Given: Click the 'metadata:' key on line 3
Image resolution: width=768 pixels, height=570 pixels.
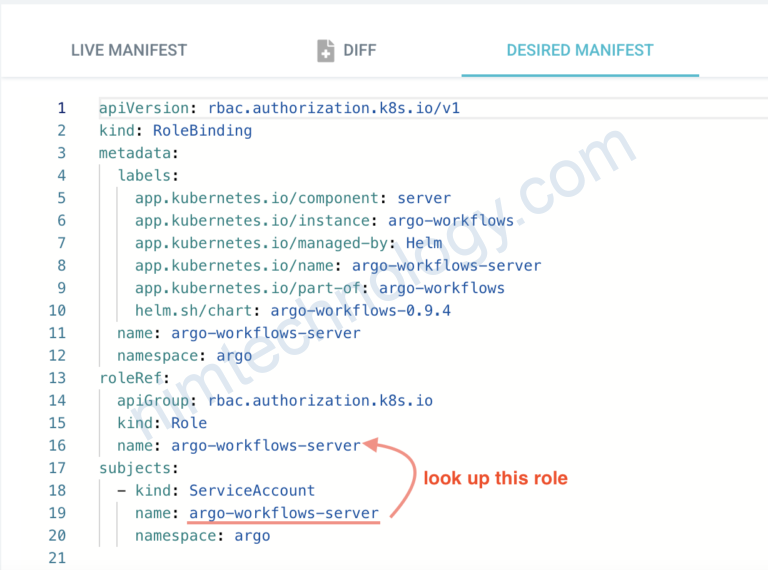Looking at the screenshot, I should [139, 153].
